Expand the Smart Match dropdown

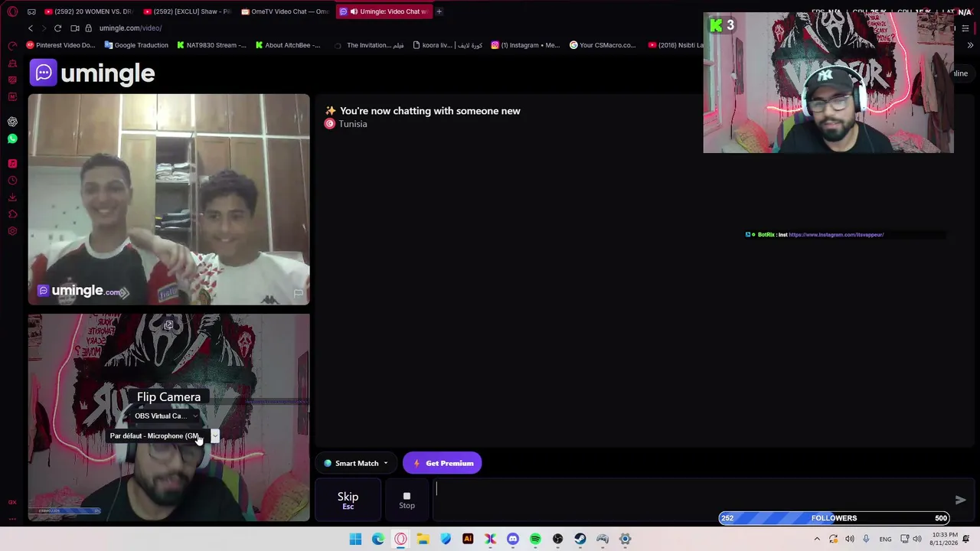tap(355, 463)
